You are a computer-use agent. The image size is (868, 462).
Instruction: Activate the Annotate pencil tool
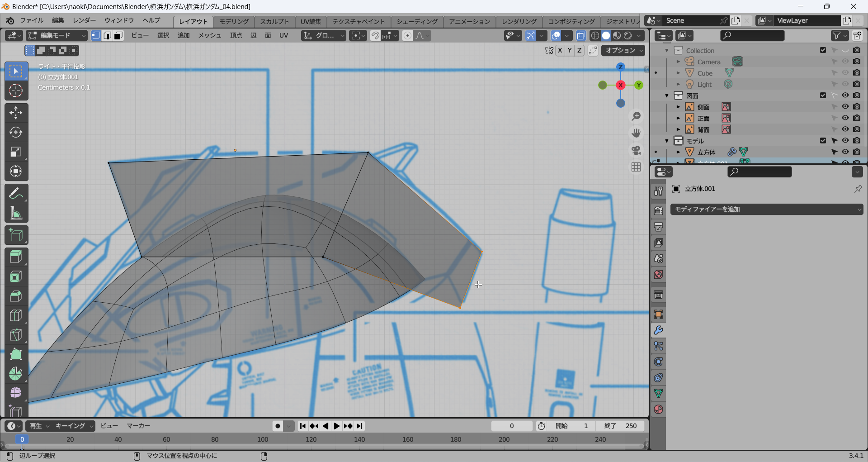[16, 194]
